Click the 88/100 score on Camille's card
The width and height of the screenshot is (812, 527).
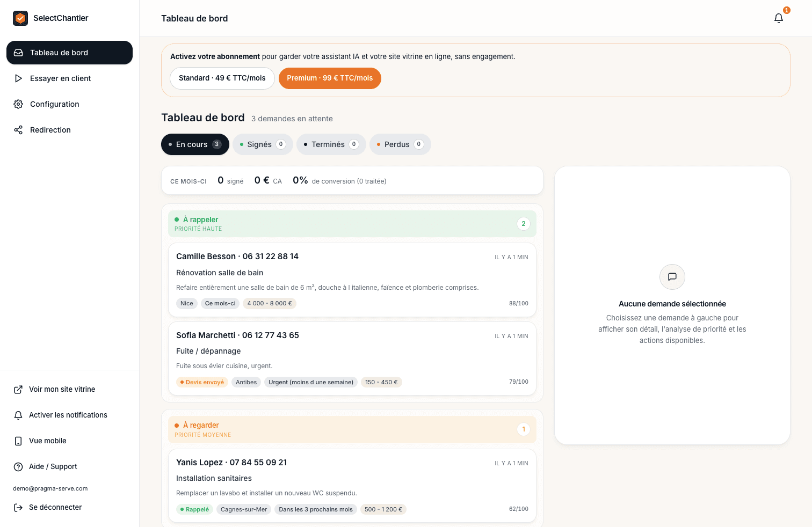click(x=519, y=303)
